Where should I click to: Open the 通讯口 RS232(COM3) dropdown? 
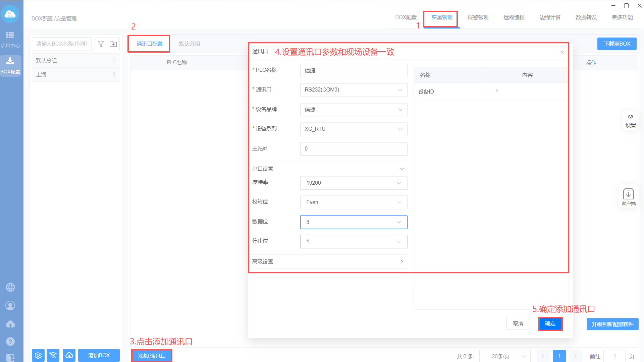[x=354, y=90]
